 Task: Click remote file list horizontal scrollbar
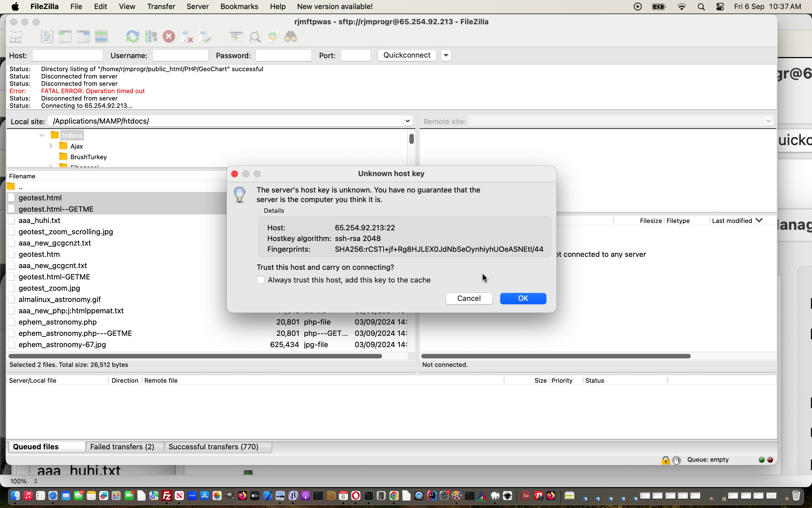pyautogui.click(x=556, y=356)
